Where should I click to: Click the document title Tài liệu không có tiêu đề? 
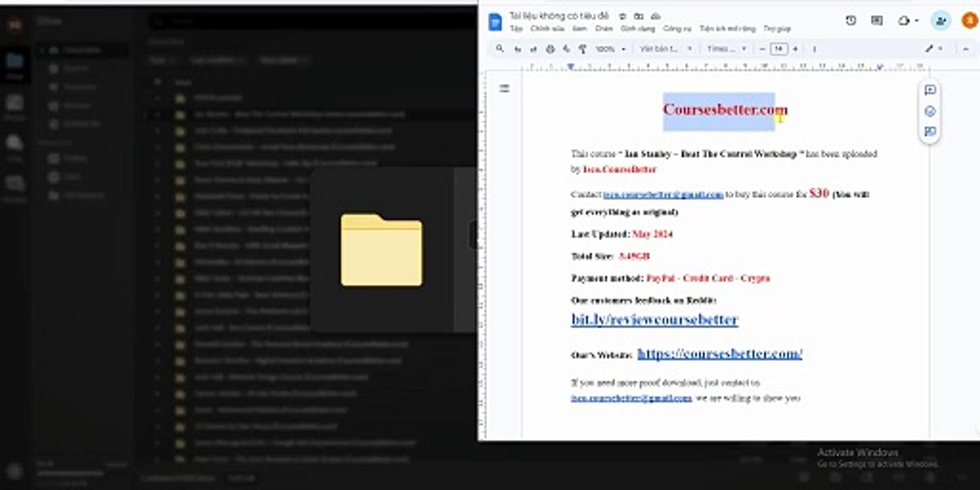point(558,16)
